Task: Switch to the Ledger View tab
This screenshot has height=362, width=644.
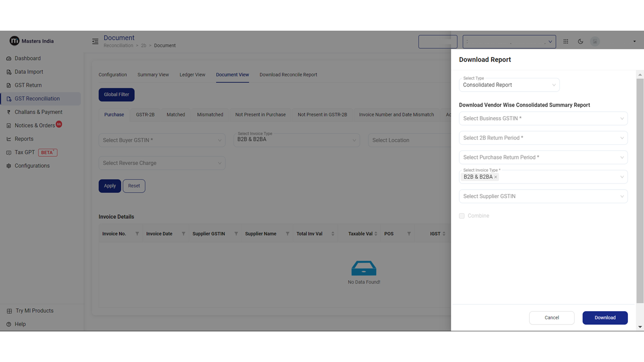Action: [x=192, y=74]
